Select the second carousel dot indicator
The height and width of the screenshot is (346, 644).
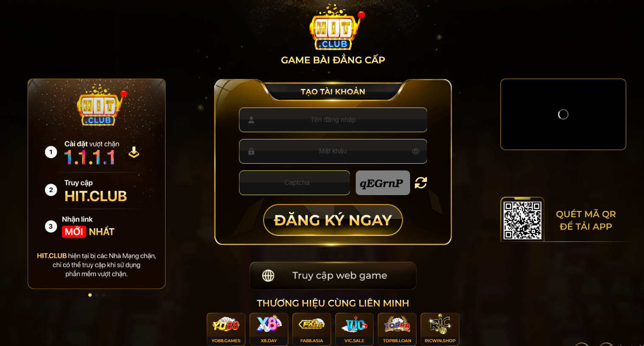point(97,295)
